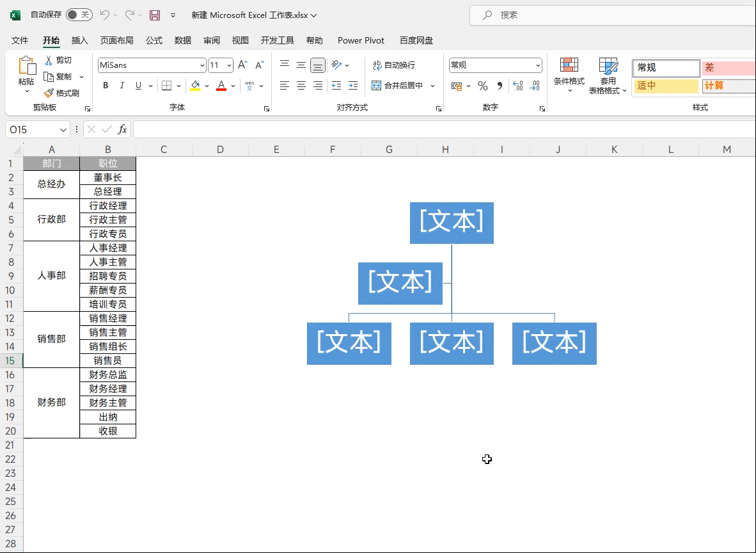Click the Redo arrow
Image resolution: width=756 pixels, height=553 pixels.
click(130, 15)
